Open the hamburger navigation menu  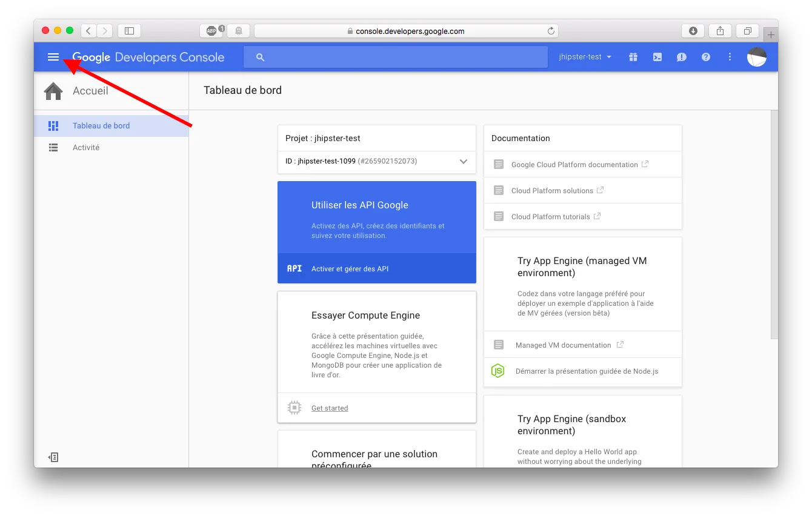[x=53, y=57]
